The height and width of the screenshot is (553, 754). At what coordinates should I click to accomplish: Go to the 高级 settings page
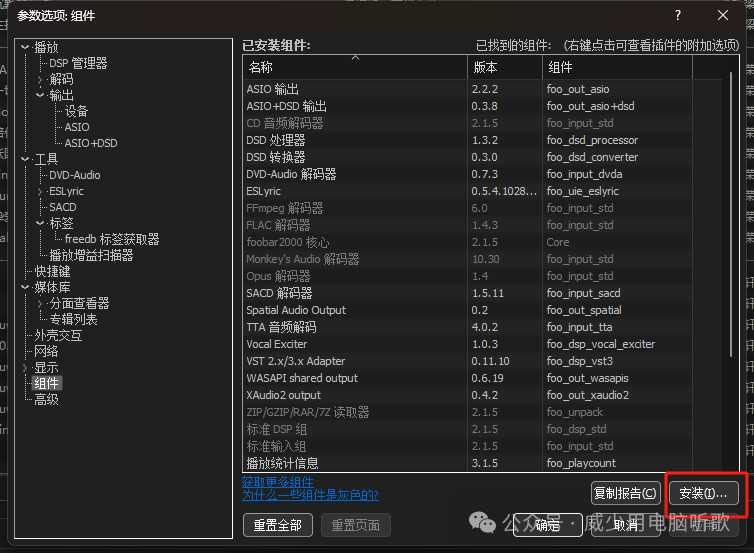tap(46, 399)
